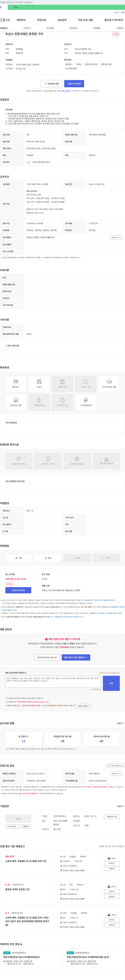The width and height of the screenshot is (125, 980).
Task: Click the 열람제한 button in 기업정보
Action: (25, 826)
